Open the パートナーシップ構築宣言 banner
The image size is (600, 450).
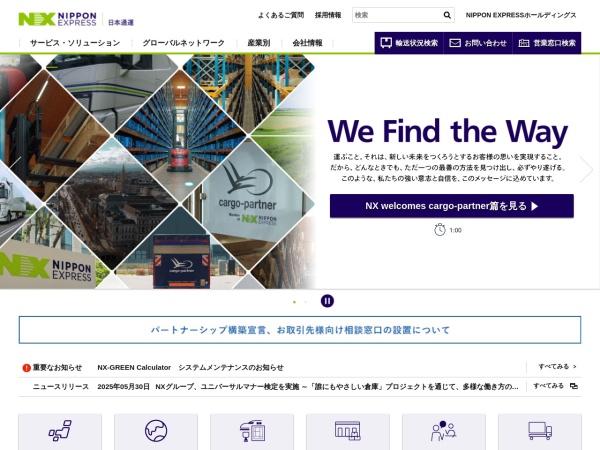[300, 330]
